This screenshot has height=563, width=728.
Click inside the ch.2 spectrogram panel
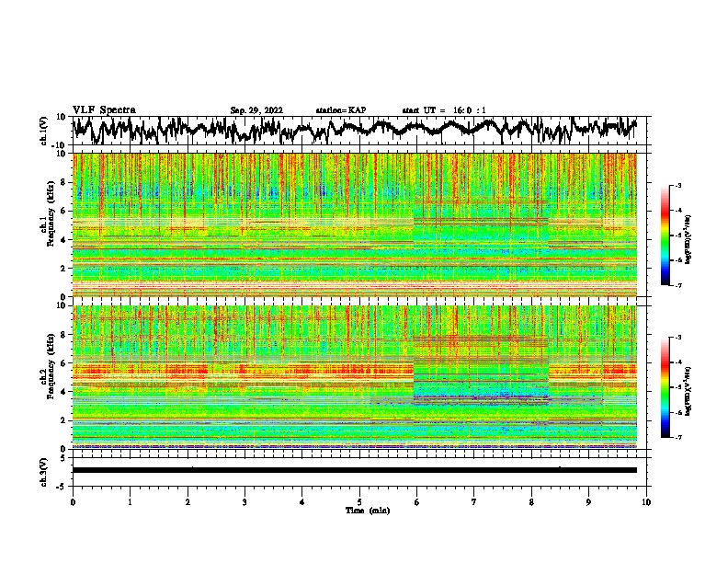355,377
